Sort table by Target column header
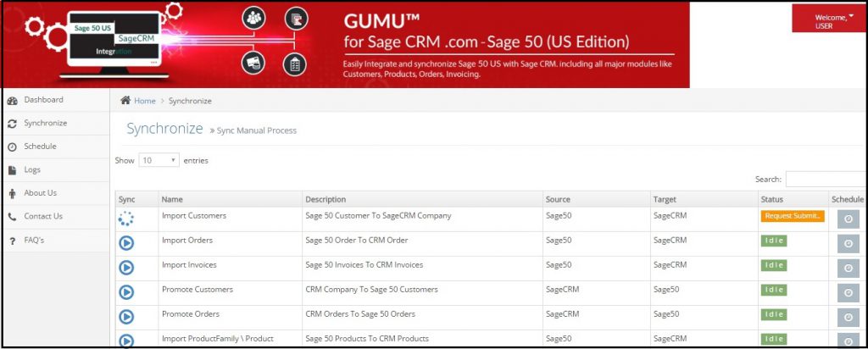Image resolution: width=868 pixels, height=349 pixels. coord(704,199)
